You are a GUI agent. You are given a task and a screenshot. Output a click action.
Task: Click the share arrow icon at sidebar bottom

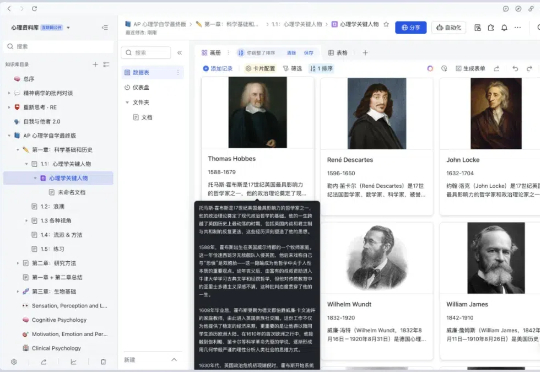click(x=44, y=362)
